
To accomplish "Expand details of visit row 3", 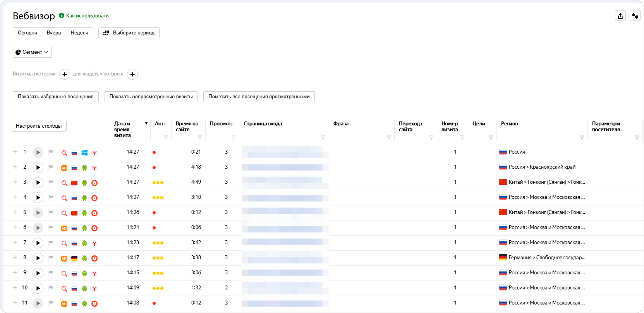I will (15, 182).
